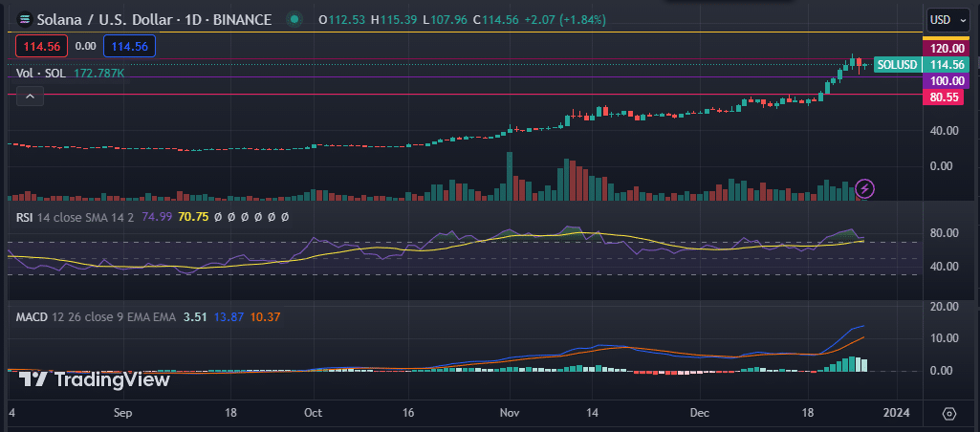Click the blue buy price 114.56 button
Screen dimensions: 980x432
(131, 45)
